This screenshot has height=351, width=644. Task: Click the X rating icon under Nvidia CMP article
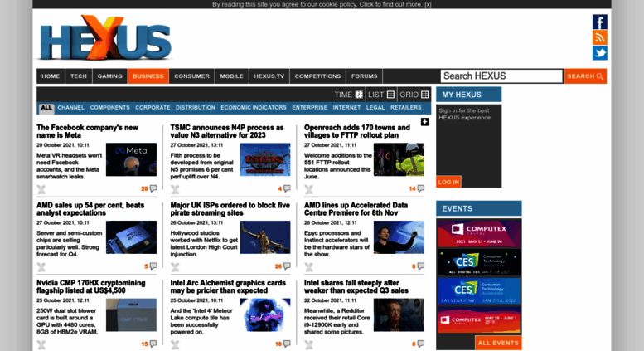(41, 345)
